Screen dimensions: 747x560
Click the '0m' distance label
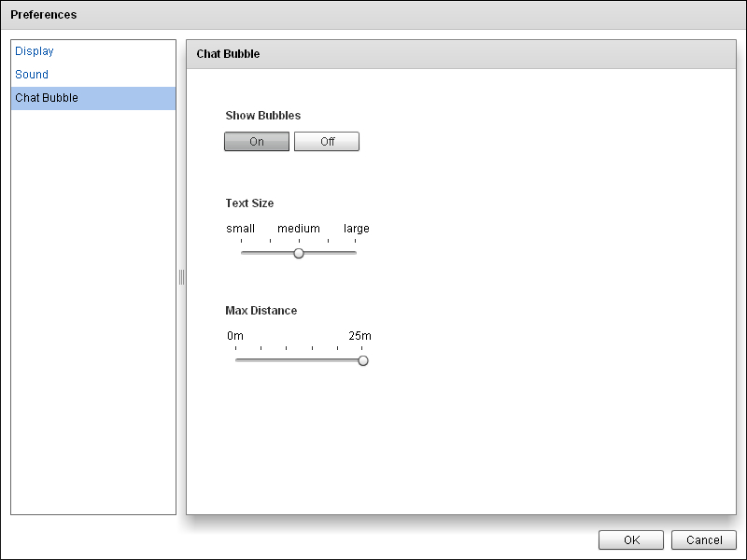tap(235, 336)
